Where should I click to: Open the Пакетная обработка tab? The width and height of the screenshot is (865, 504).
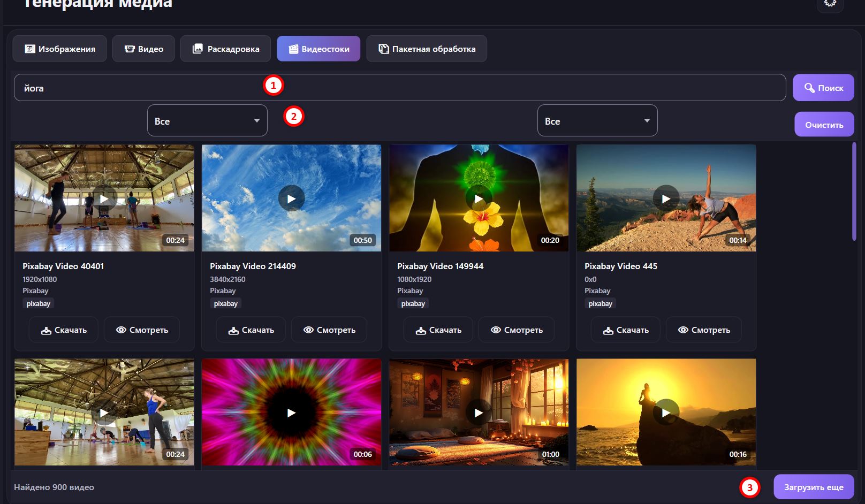tap(427, 49)
